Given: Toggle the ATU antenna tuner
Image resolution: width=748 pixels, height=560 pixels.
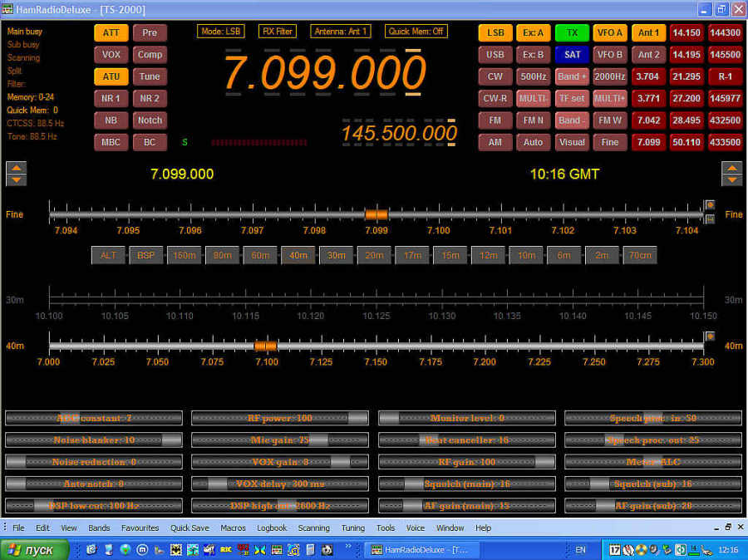Looking at the screenshot, I should pos(111,76).
